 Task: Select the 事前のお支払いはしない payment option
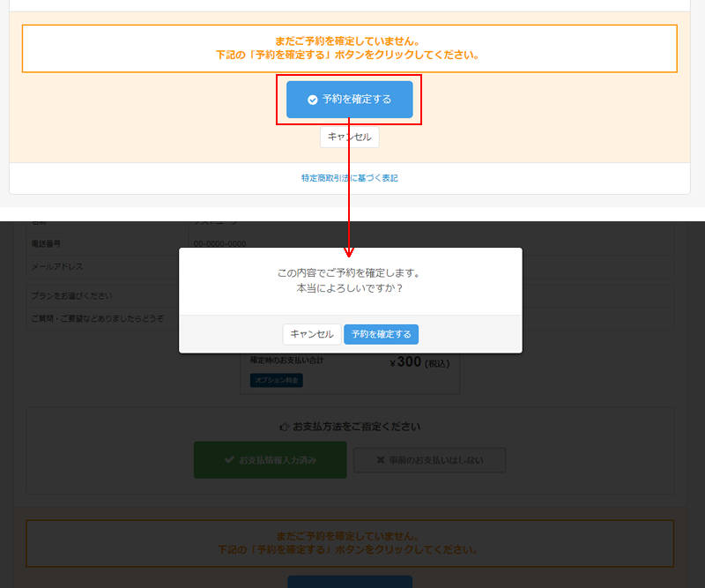[x=429, y=459]
